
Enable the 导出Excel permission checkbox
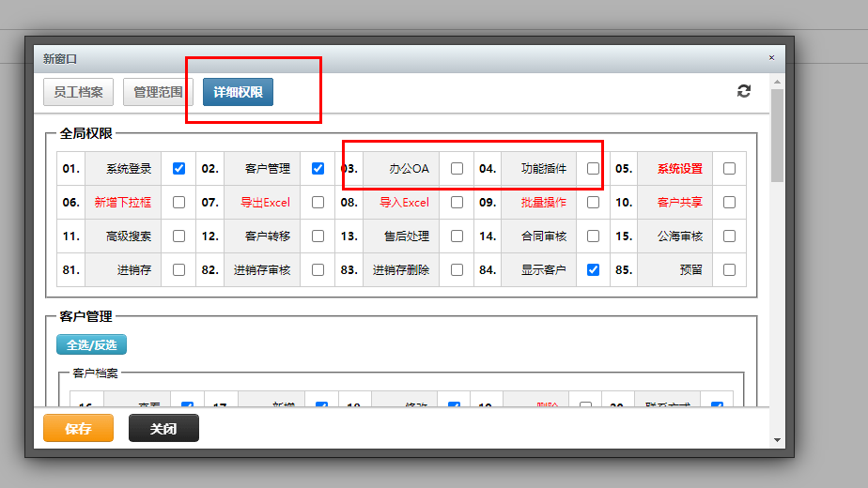point(318,203)
